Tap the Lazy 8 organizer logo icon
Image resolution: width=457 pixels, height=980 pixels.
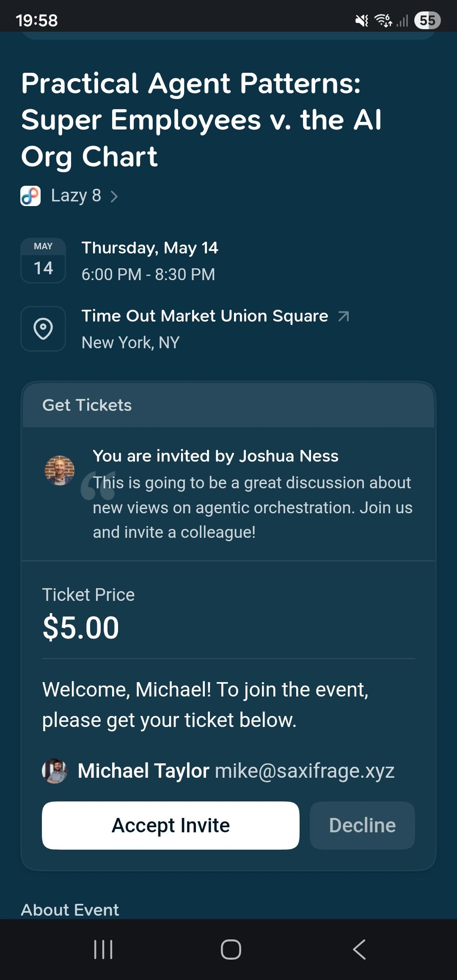click(30, 196)
